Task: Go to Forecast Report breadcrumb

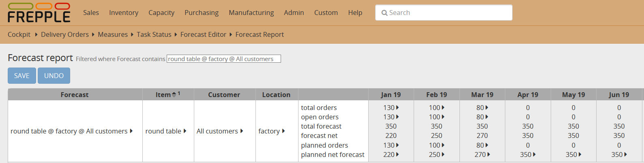Action: (x=260, y=34)
